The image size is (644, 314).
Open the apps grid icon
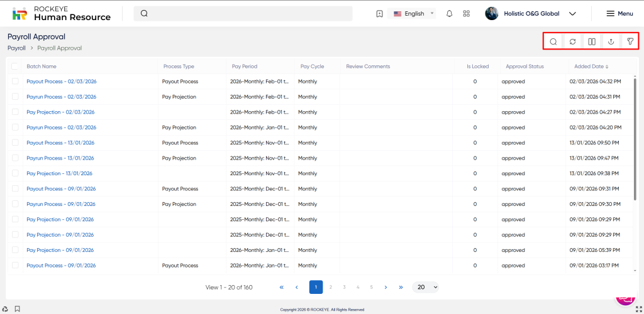point(466,14)
